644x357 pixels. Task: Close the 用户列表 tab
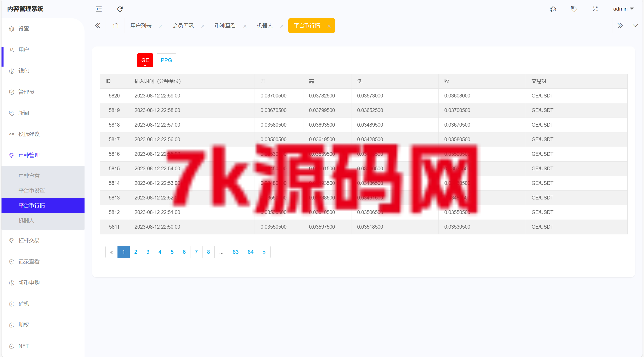click(160, 26)
